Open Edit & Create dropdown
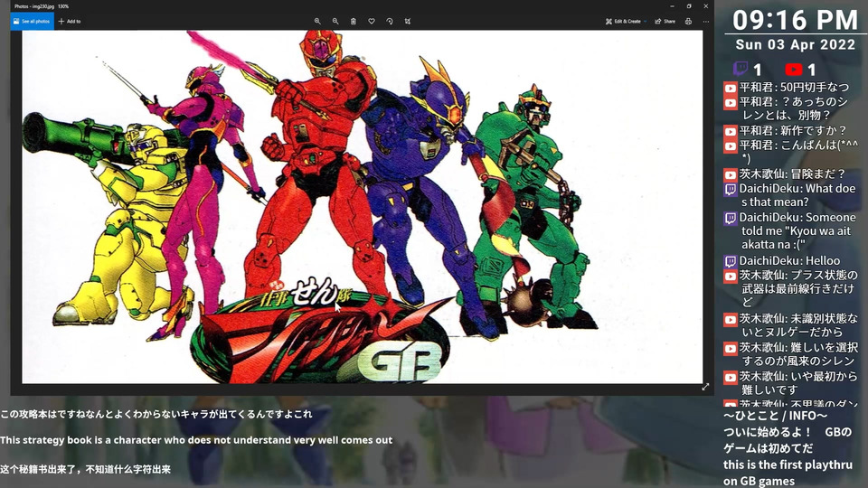The height and width of the screenshot is (488, 868). point(626,21)
